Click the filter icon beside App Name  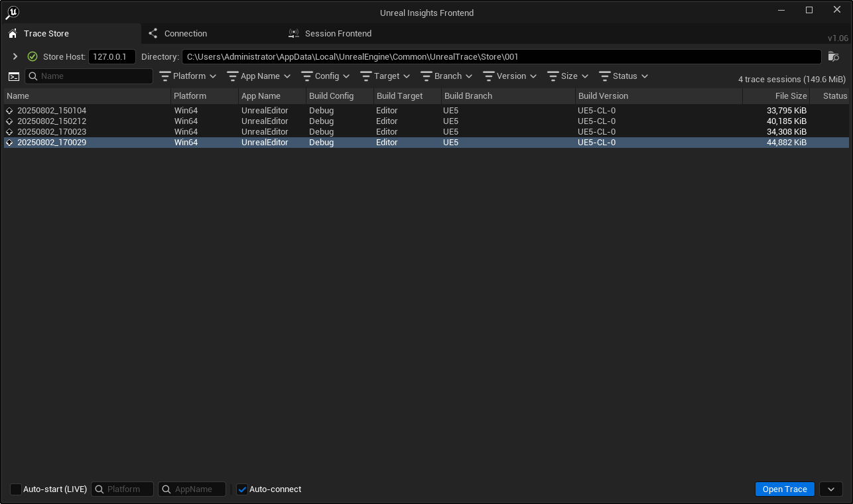coord(233,76)
